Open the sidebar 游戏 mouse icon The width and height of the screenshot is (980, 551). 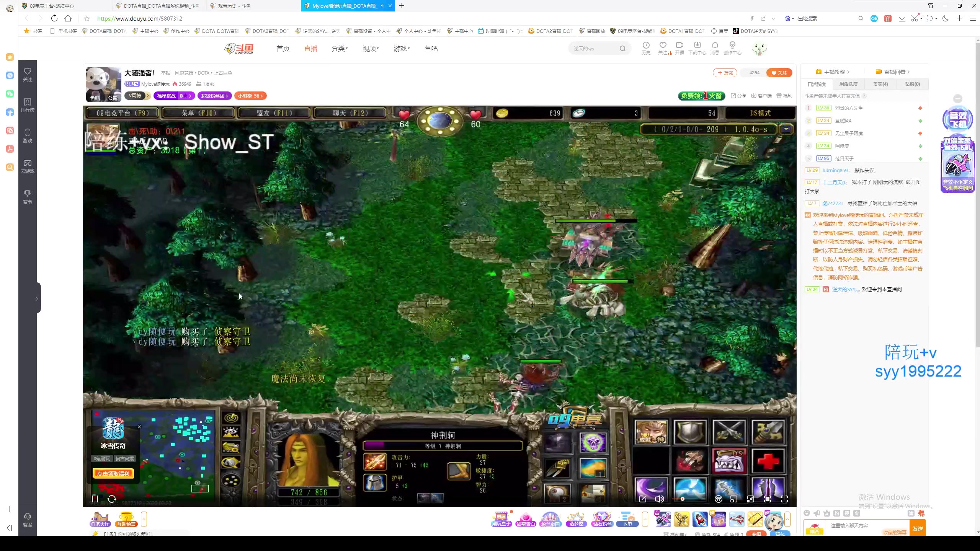(x=28, y=136)
